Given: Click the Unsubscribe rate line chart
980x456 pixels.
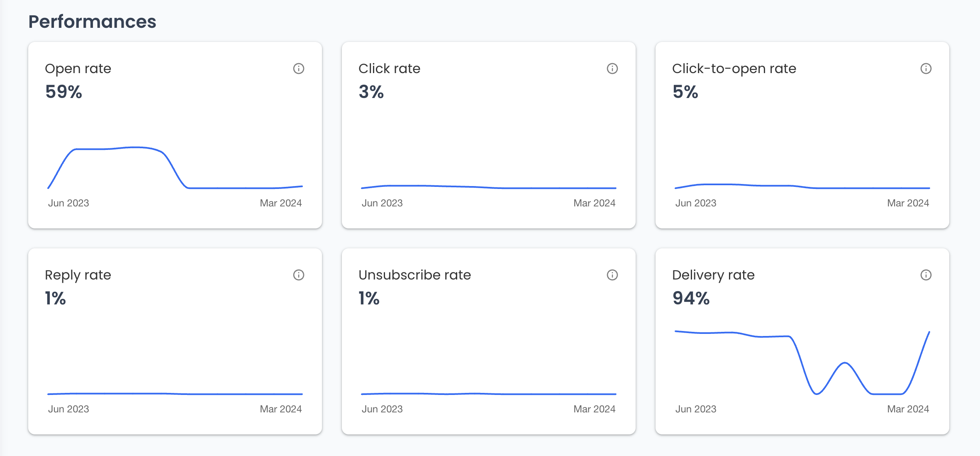Looking at the screenshot, I should tap(489, 394).
